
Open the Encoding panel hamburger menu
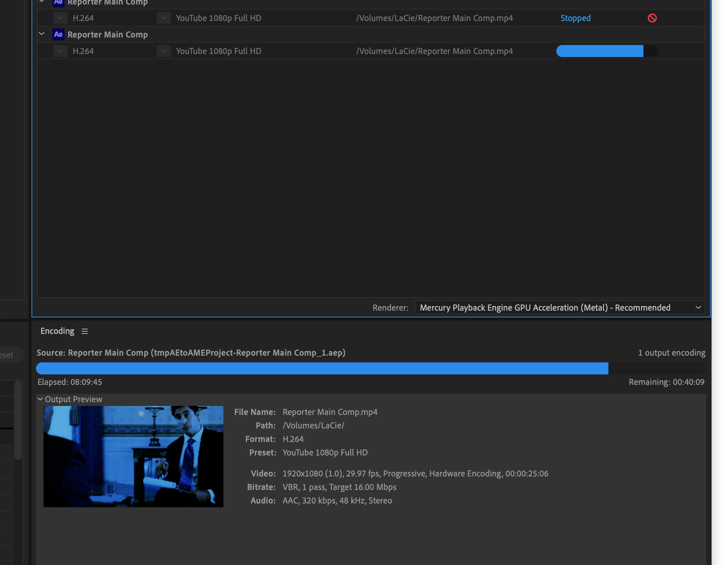coord(85,331)
